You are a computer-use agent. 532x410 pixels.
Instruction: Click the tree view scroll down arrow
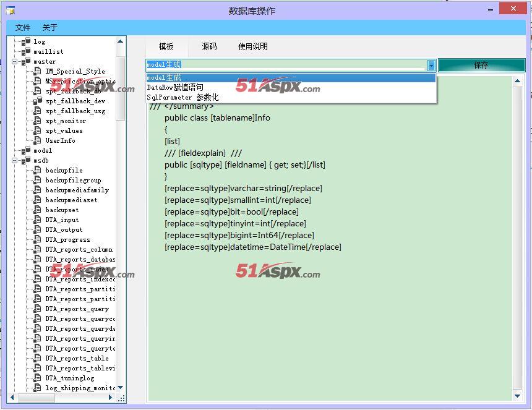(120, 387)
